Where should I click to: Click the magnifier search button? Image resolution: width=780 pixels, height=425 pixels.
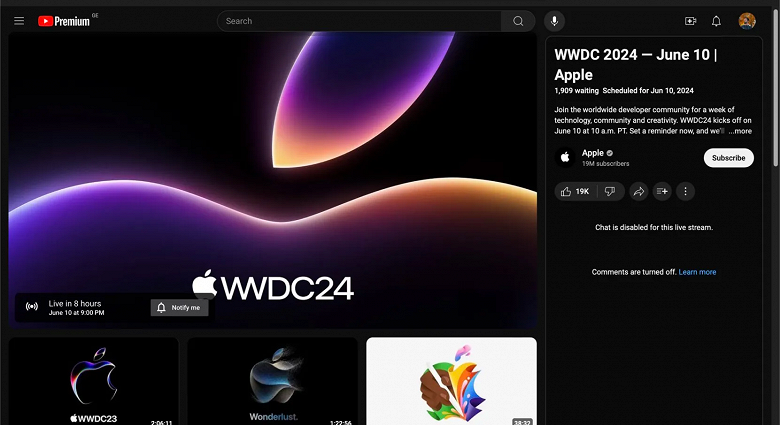click(x=518, y=21)
